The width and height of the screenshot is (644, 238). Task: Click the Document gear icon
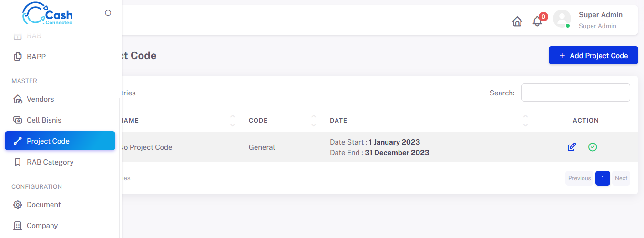(18, 205)
